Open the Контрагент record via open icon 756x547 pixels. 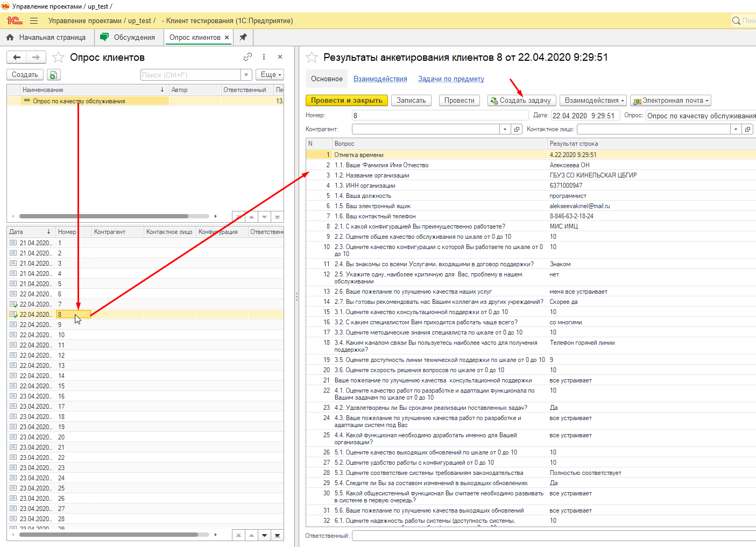click(517, 130)
